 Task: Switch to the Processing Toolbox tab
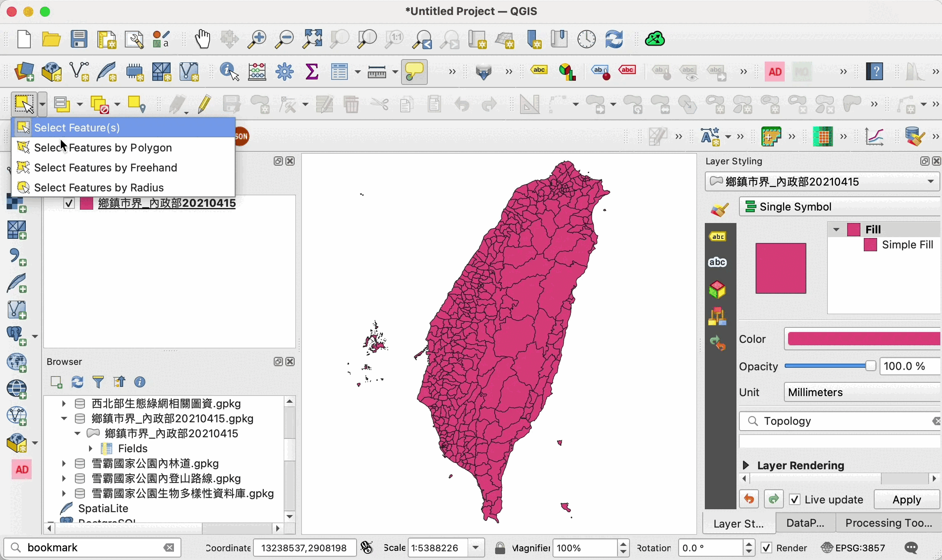click(x=888, y=523)
